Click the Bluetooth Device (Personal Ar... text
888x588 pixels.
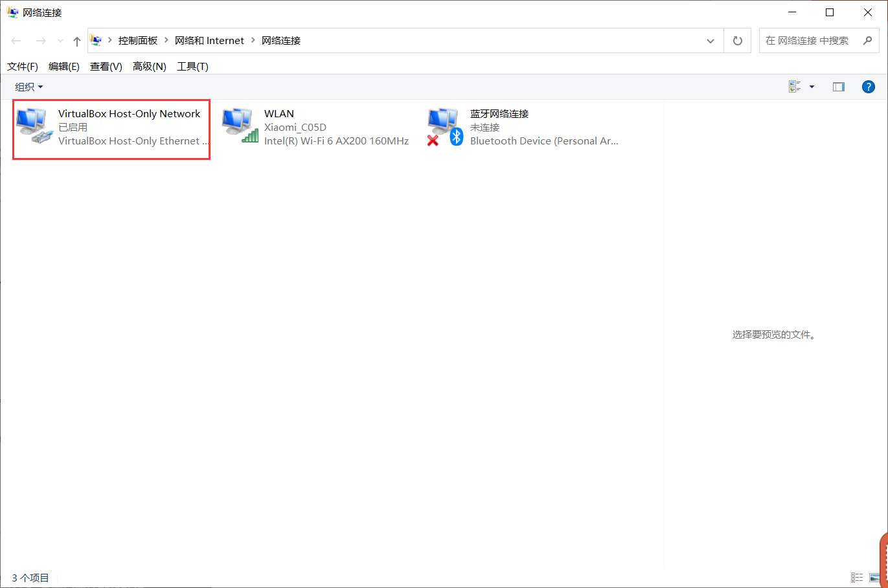544,141
